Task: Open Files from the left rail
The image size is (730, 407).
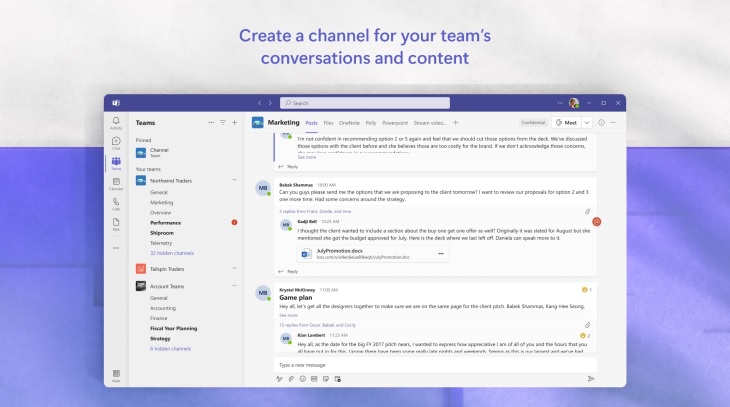Action: [116, 224]
